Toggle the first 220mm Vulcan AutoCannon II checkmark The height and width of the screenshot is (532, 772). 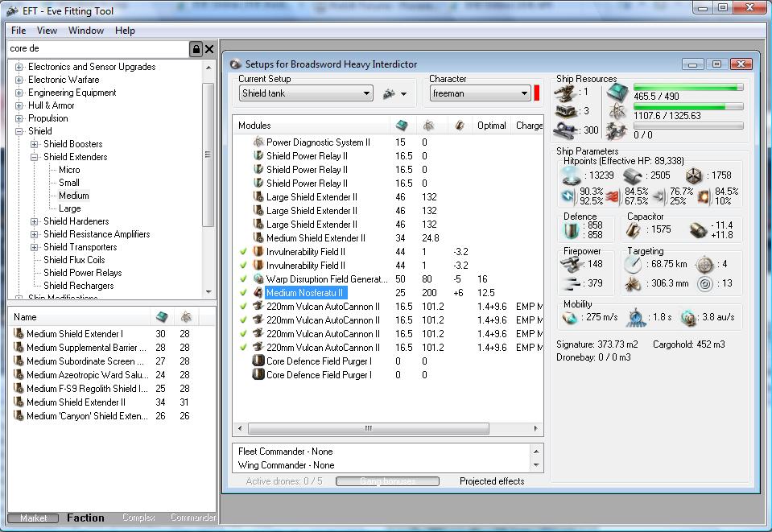243,307
